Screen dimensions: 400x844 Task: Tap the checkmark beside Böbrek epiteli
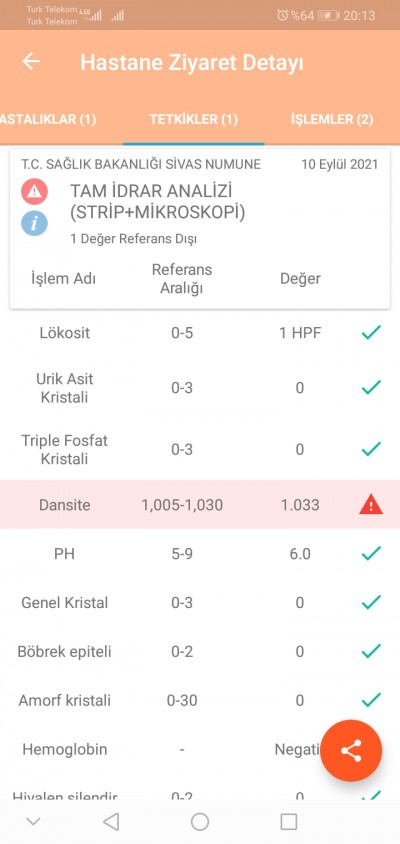pyautogui.click(x=371, y=651)
